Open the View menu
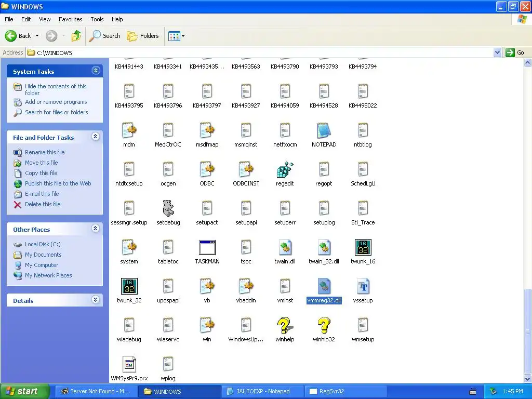532x399 pixels. (45, 19)
